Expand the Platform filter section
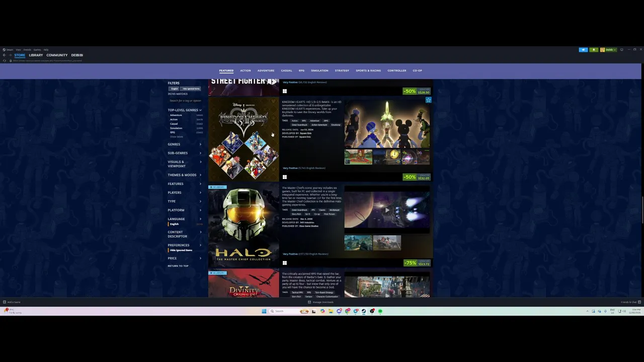The image size is (644, 362). coord(185,210)
